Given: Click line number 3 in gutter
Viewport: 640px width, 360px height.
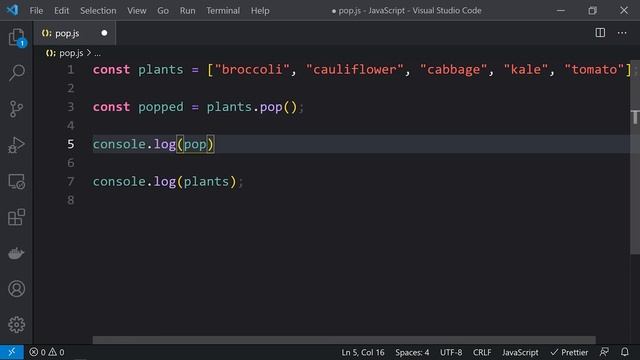Looking at the screenshot, I should (71, 107).
